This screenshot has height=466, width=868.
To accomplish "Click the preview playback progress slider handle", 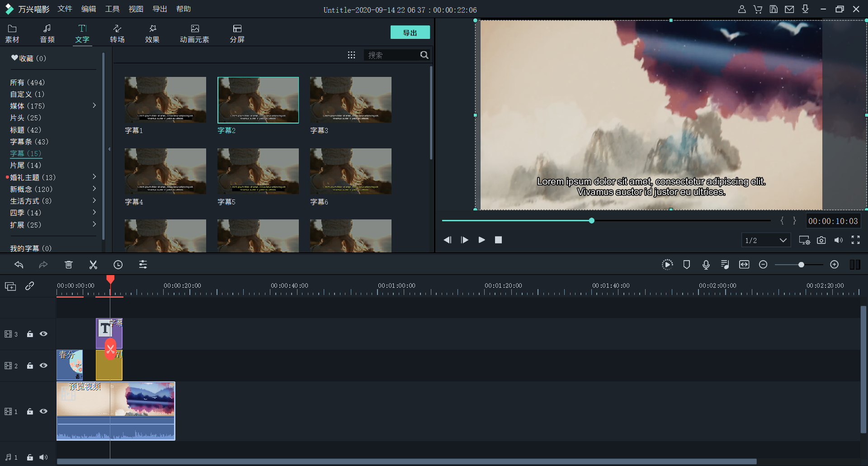I will click(591, 221).
